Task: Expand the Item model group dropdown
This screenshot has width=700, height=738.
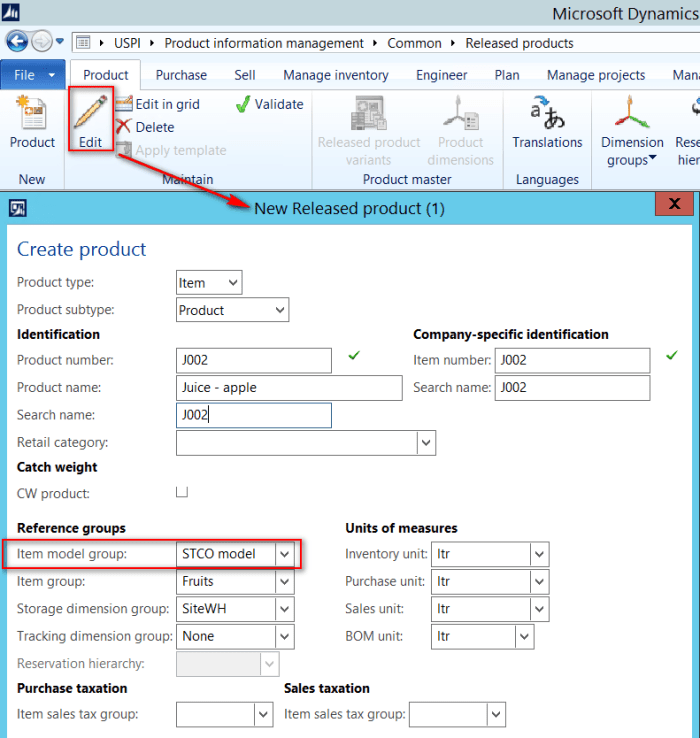Action: pyautogui.click(x=285, y=554)
